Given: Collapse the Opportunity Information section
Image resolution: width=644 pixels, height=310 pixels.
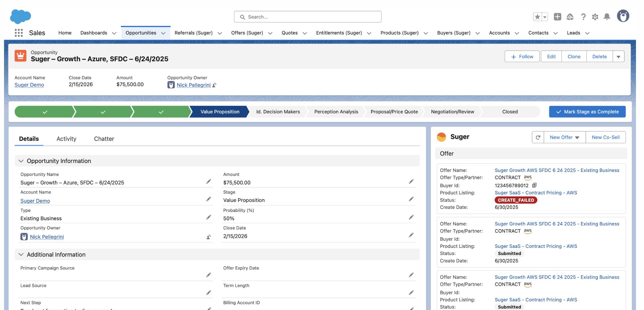Looking at the screenshot, I should (21, 161).
